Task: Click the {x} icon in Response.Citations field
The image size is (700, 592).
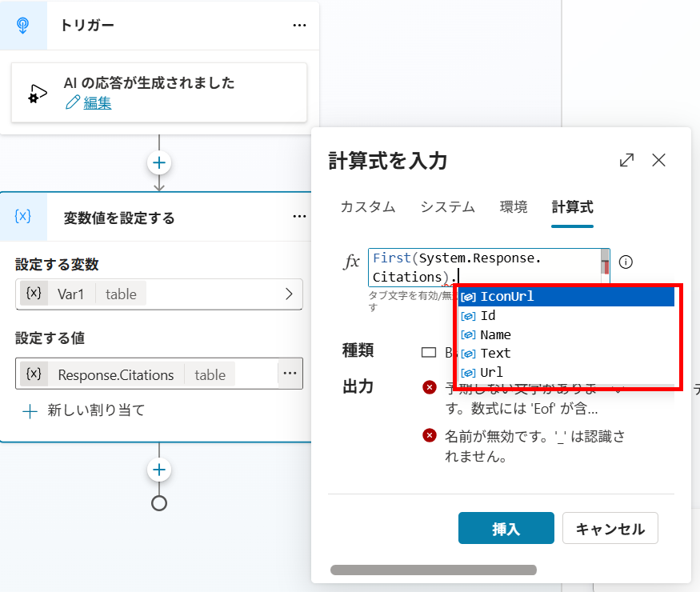Action: click(x=34, y=374)
